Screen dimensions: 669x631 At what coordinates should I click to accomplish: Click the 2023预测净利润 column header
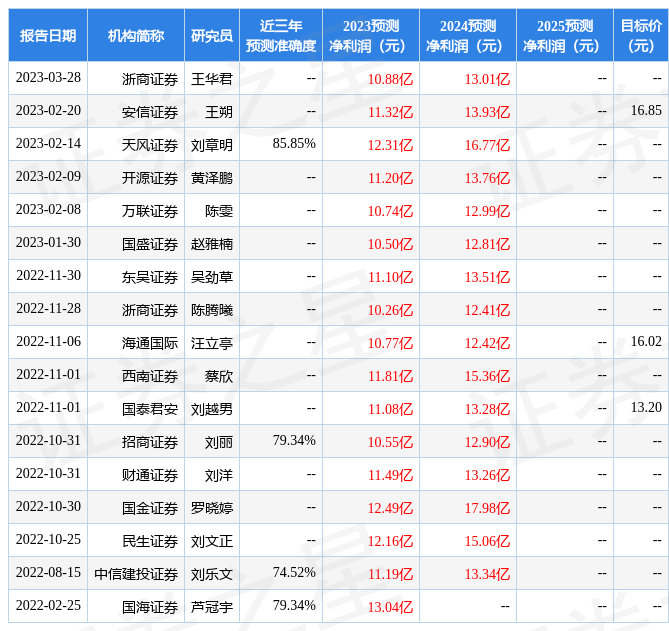point(370,35)
